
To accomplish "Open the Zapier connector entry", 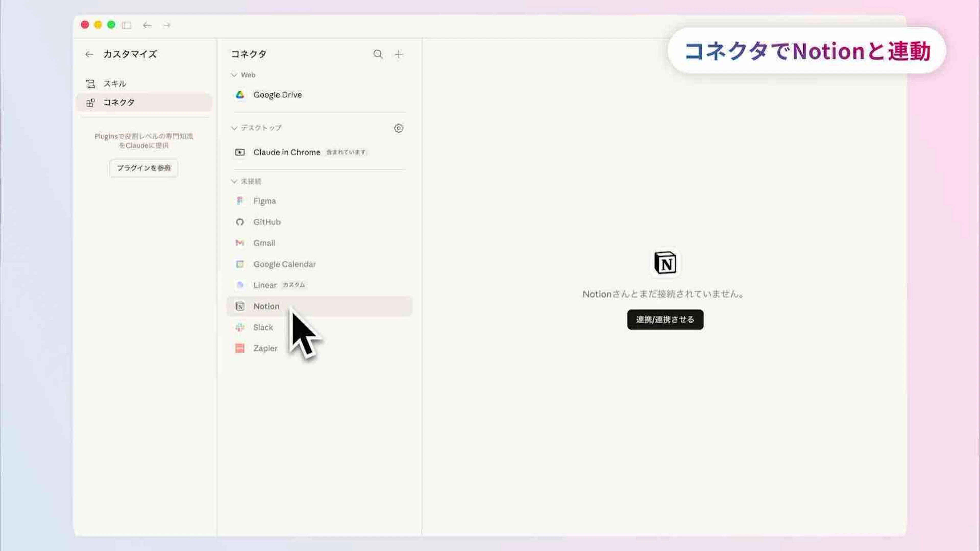I will 265,348.
